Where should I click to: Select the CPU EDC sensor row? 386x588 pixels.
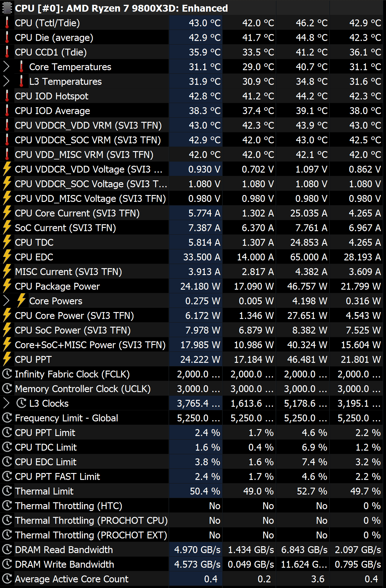(x=34, y=257)
